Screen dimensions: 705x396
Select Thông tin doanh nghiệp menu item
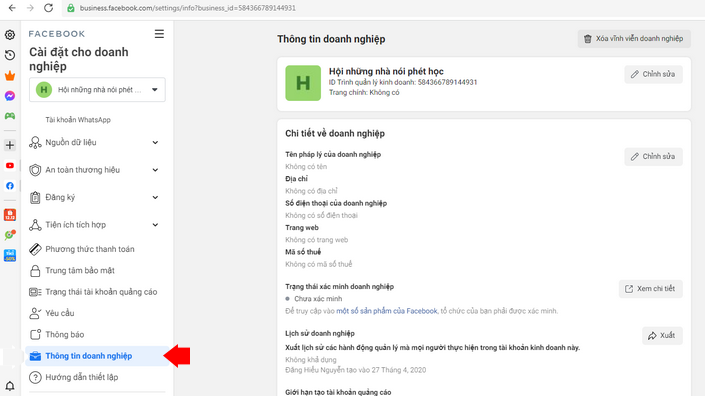pos(96,356)
